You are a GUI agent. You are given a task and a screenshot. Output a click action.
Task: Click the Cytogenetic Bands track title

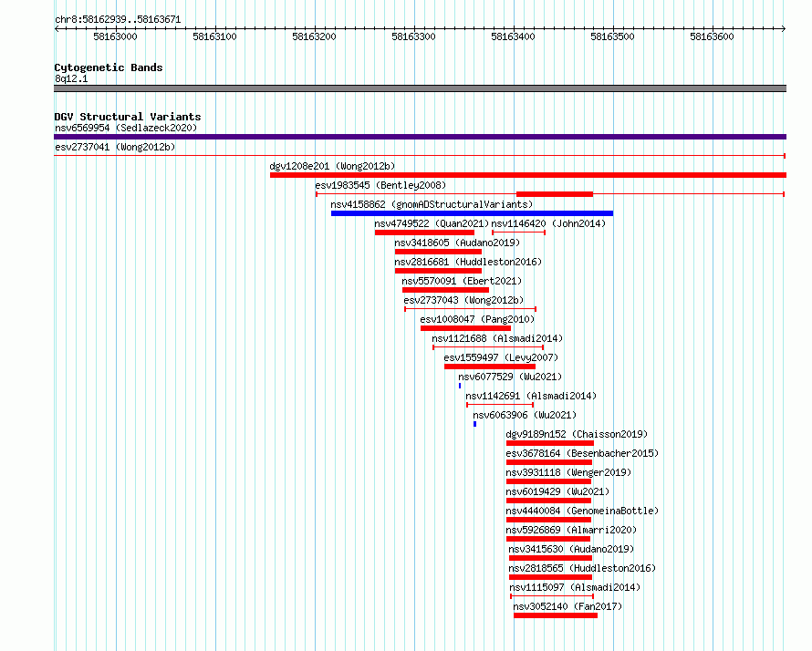pos(109,67)
